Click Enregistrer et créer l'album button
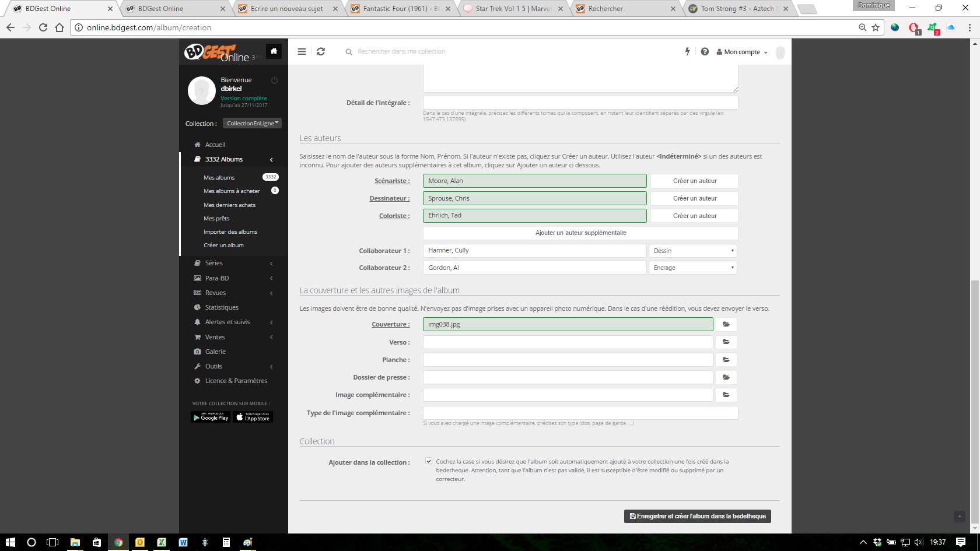 (697, 516)
